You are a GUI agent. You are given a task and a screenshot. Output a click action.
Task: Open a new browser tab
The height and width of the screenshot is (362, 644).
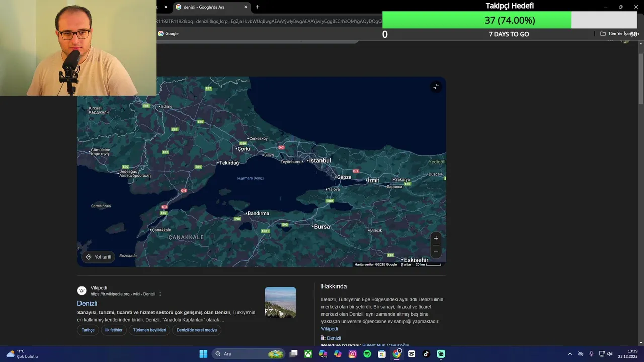(258, 7)
